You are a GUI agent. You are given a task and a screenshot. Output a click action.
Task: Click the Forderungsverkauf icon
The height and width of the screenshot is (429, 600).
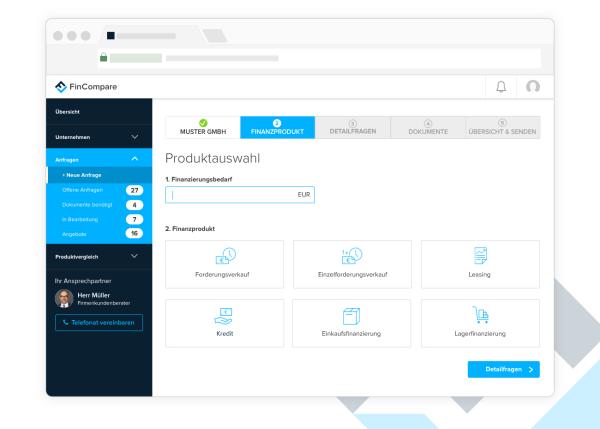coord(226,256)
